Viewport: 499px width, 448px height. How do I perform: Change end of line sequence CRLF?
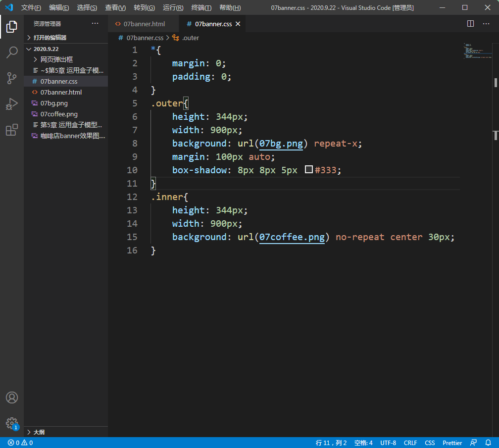[410, 443]
